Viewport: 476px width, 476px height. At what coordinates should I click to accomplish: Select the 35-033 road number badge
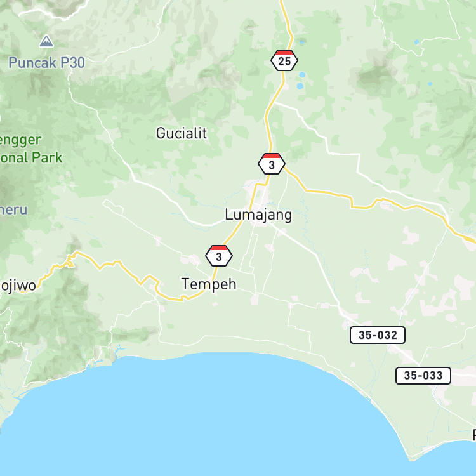pos(423,376)
